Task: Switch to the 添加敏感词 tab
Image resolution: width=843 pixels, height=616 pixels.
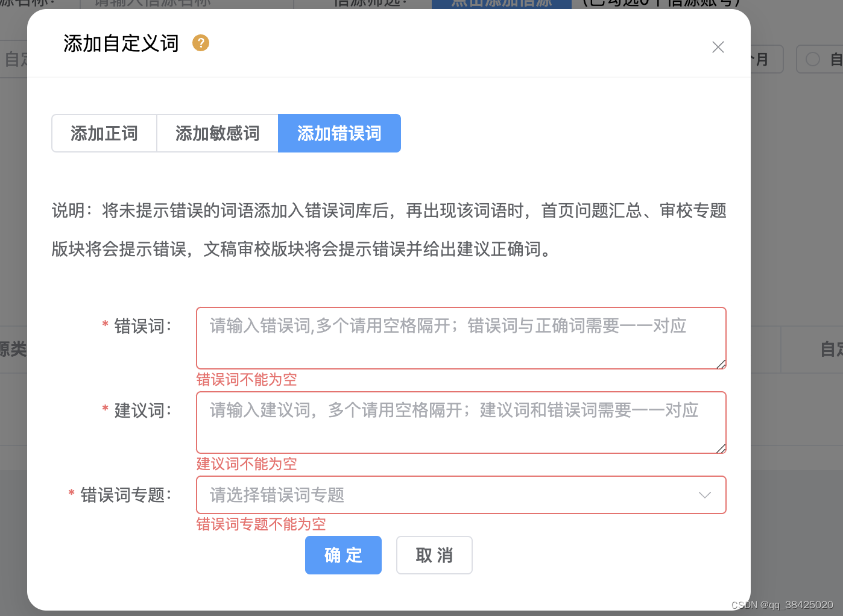Action: [x=217, y=133]
